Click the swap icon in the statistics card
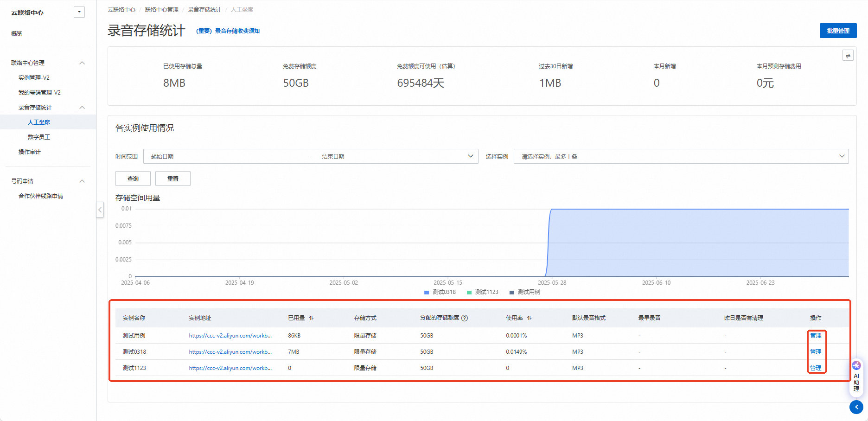The image size is (868, 421). pyautogui.click(x=848, y=56)
